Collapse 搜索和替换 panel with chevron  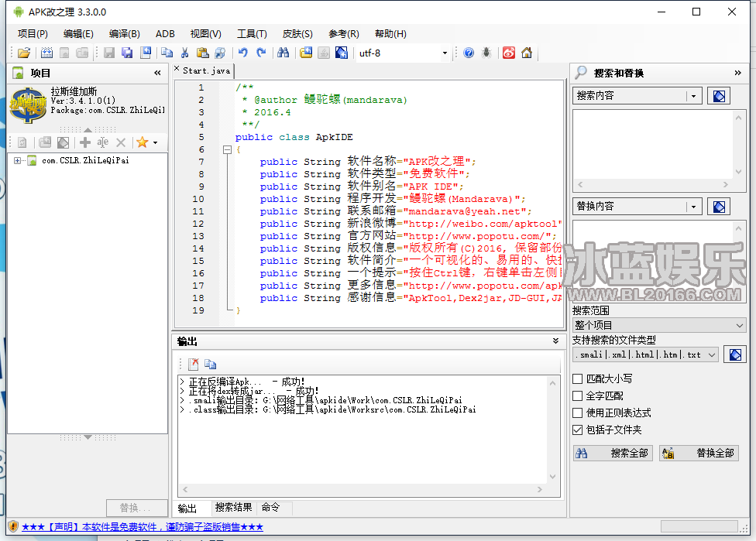pos(737,74)
